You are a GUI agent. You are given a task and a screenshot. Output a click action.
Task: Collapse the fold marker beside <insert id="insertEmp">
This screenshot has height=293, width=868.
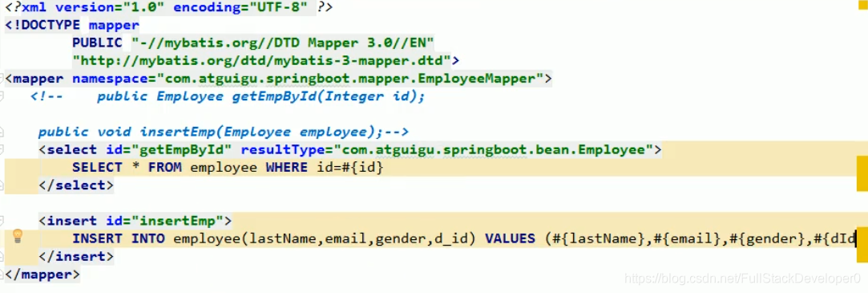click(2, 221)
